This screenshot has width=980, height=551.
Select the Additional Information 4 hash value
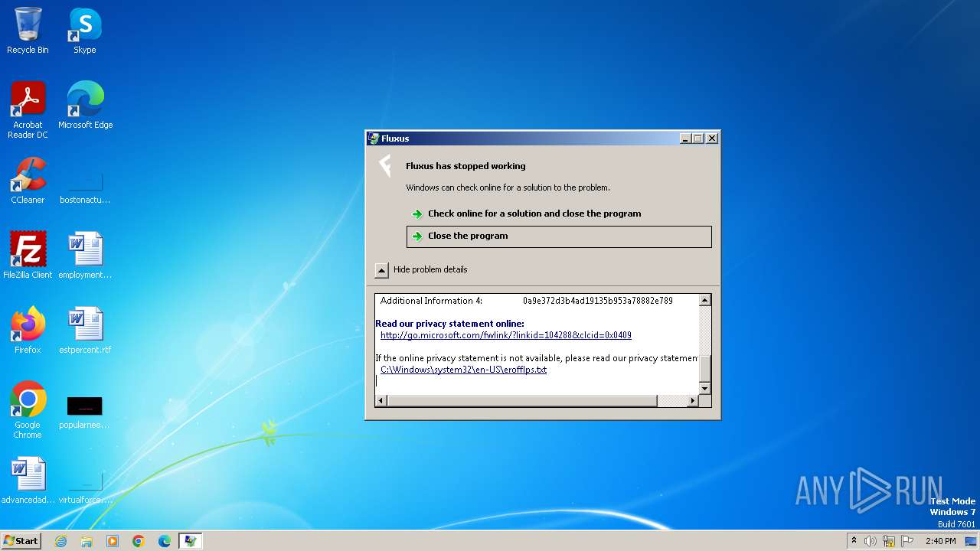pos(597,301)
